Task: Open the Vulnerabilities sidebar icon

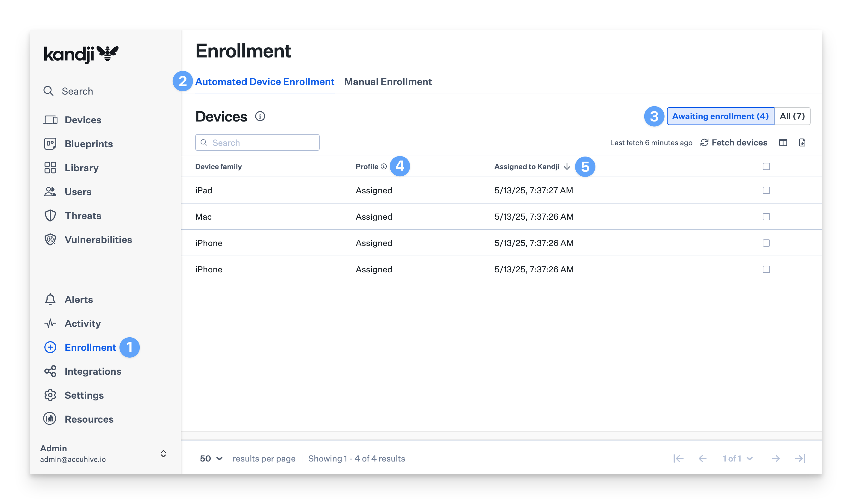Action: click(x=50, y=239)
